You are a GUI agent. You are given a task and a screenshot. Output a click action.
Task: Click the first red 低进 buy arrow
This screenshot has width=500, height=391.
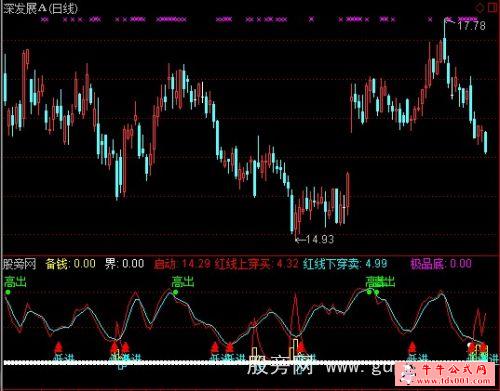click(x=58, y=347)
